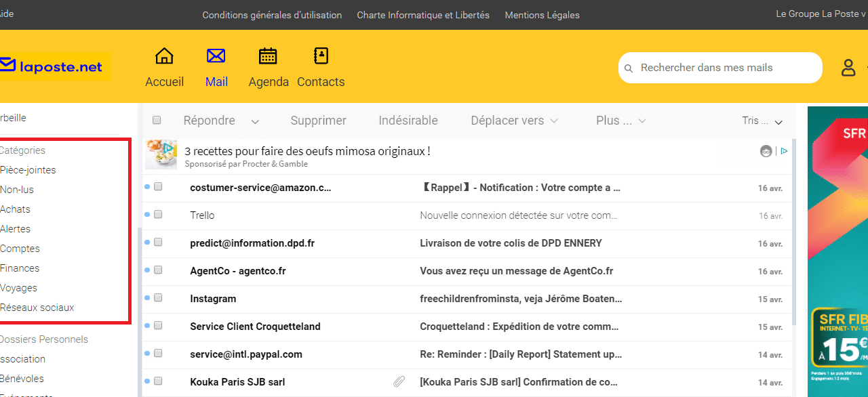Open the Contacts address book icon

pos(321,56)
